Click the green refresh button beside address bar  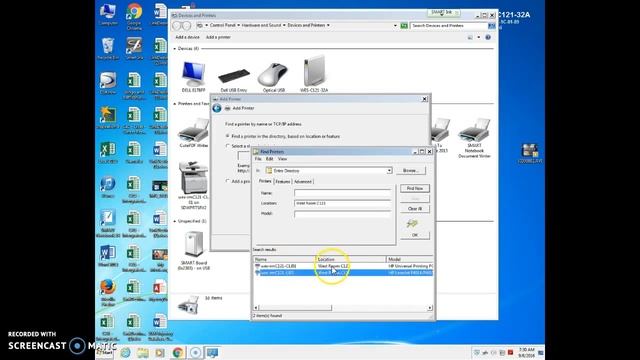(x=404, y=25)
